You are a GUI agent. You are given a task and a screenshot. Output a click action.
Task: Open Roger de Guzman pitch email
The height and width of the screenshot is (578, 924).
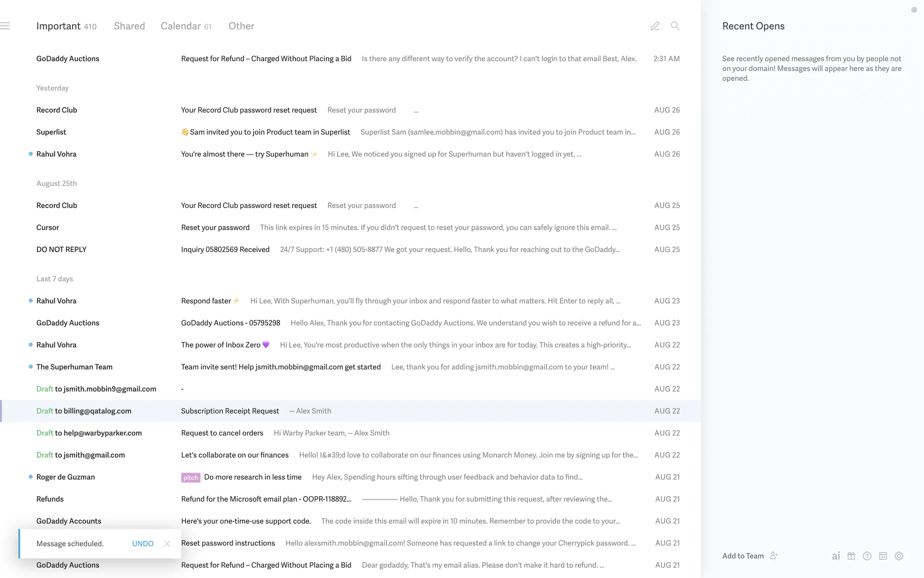coord(253,477)
